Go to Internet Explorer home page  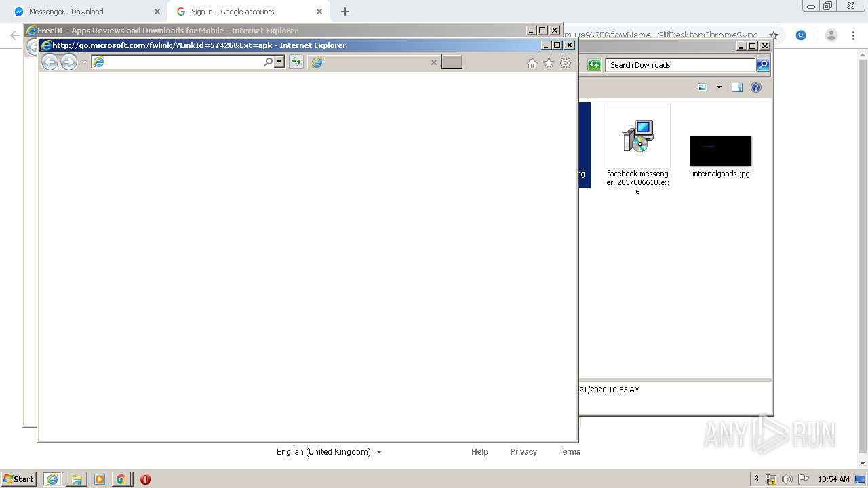pyautogui.click(x=532, y=63)
